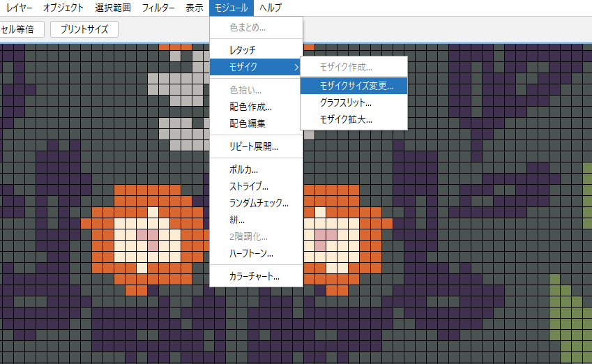592x364 pixels.
Task: Choose モザイクサイズ変更 in the submenu
Action: 356,86
